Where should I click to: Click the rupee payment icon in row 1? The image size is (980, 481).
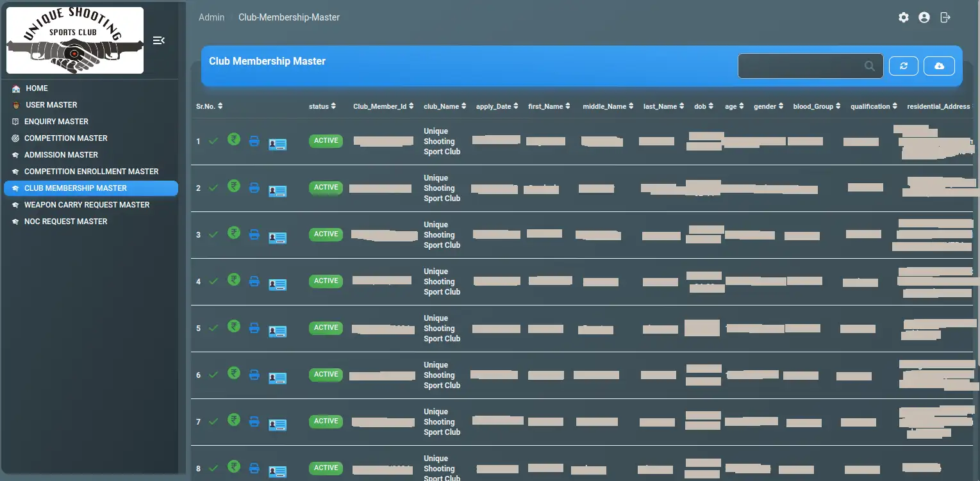click(x=234, y=139)
